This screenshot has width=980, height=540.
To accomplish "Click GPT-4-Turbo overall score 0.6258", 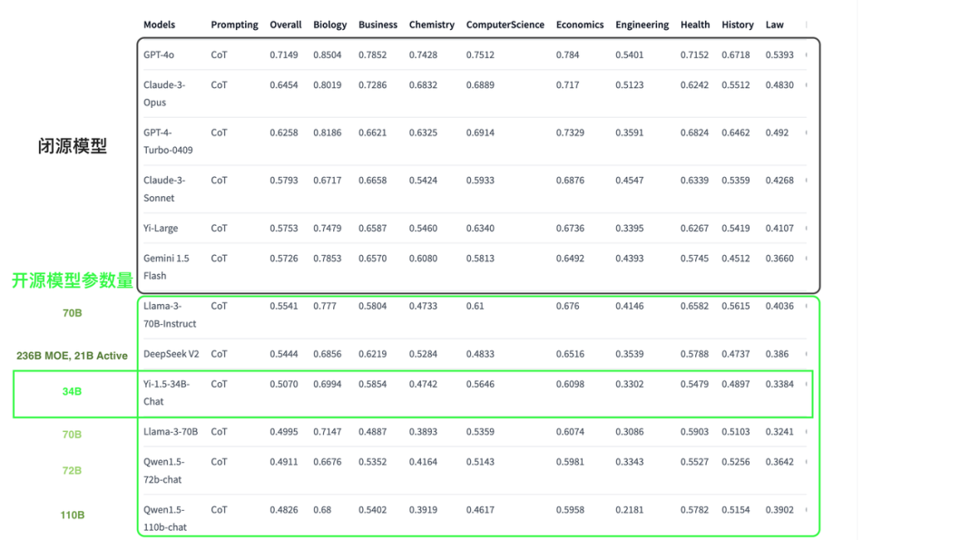I will pos(283,133).
